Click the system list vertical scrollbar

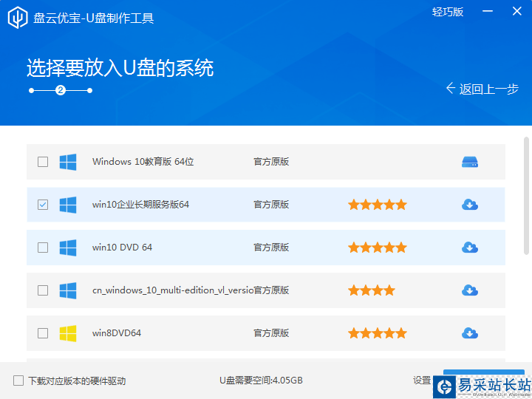tap(526, 196)
